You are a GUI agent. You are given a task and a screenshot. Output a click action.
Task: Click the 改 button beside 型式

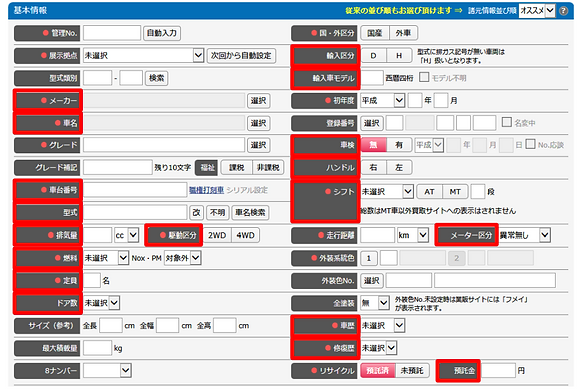click(196, 212)
